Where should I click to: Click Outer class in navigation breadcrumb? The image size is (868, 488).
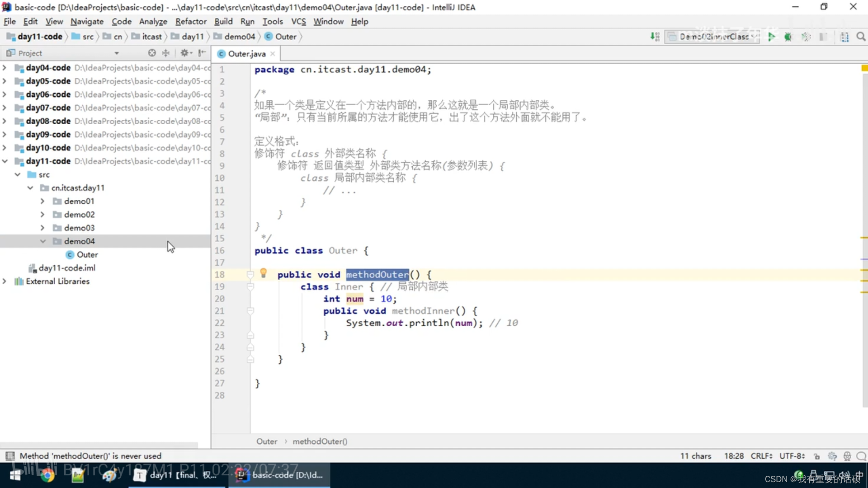(x=281, y=37)
